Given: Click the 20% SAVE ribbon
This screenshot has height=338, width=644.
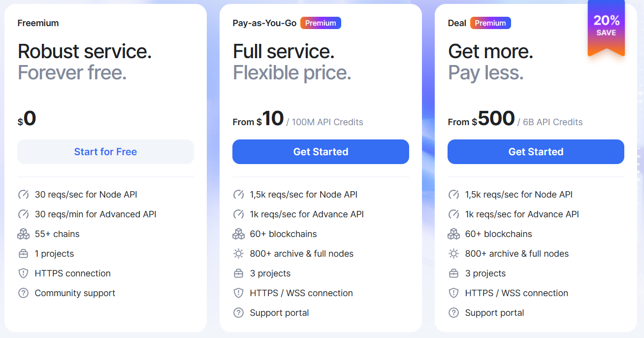Looking at the screenshot, I should coord(606,26).
